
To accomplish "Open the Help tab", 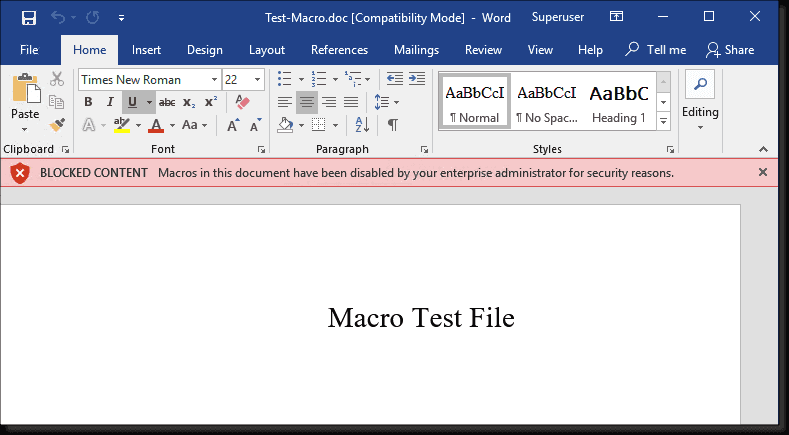I will (590, 50).
